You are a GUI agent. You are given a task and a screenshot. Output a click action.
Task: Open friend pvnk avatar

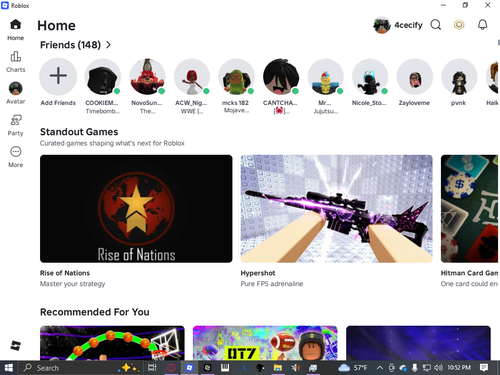coord(459,77)
